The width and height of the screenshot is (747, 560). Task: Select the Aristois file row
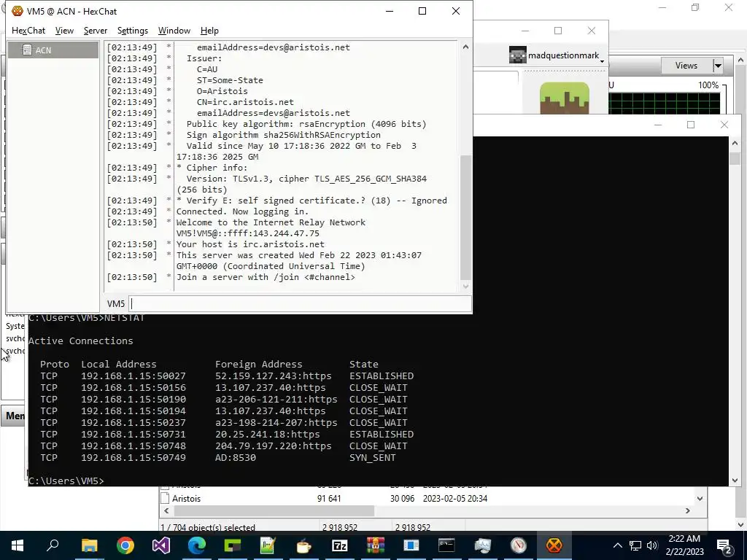pyautogui.click(x=426, y=499)
